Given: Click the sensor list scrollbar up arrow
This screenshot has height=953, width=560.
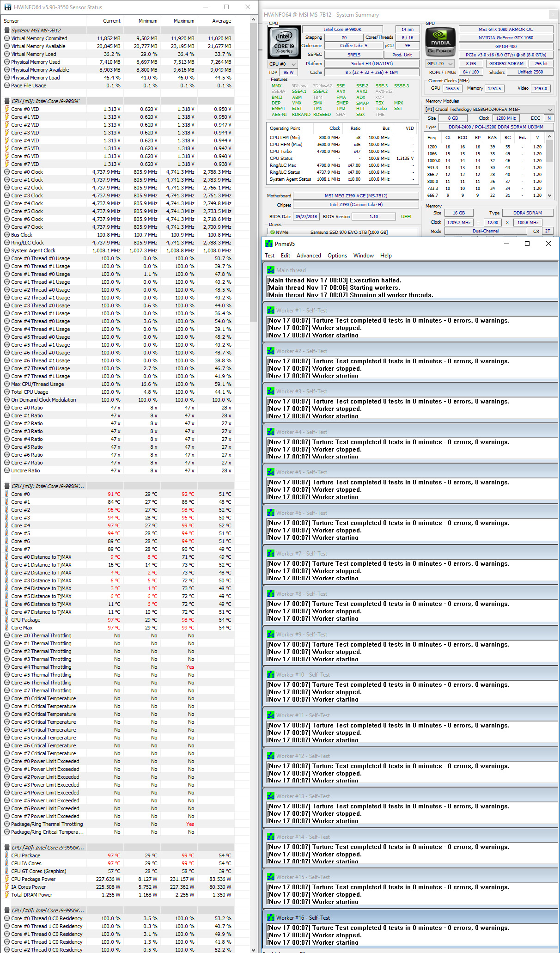Looking at the screenshot, I should [x=253, y=20].
